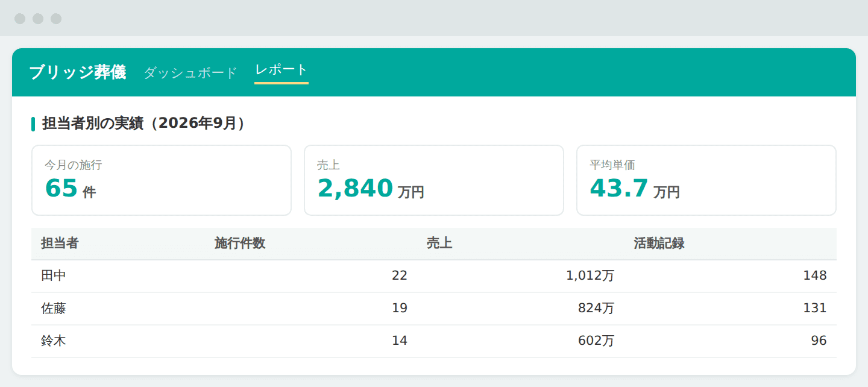Viewport: 868px width, 387px height.
Task: Click 佐藤's count of 19
Action: pos(400,309)
